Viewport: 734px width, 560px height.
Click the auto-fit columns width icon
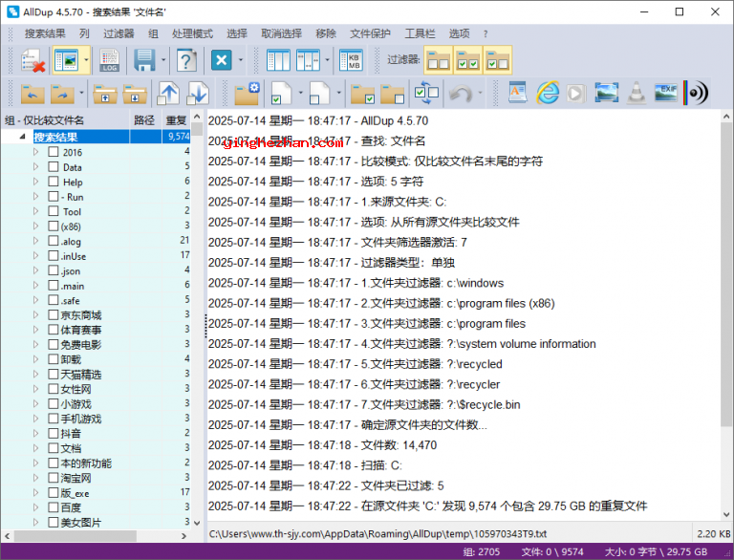pos(308,60)
